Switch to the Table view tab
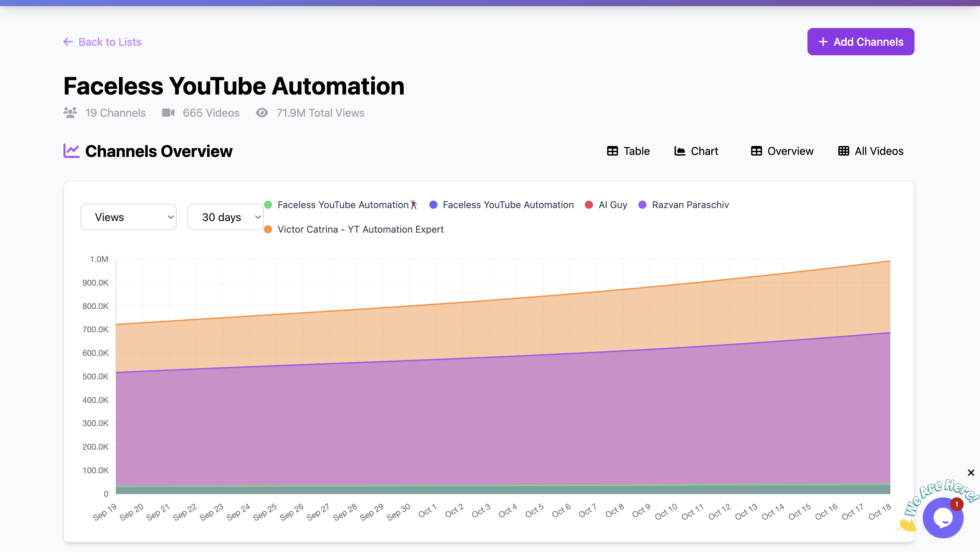Image resolution: width=980 pixels, height=552 pixels. click(628, 151)
